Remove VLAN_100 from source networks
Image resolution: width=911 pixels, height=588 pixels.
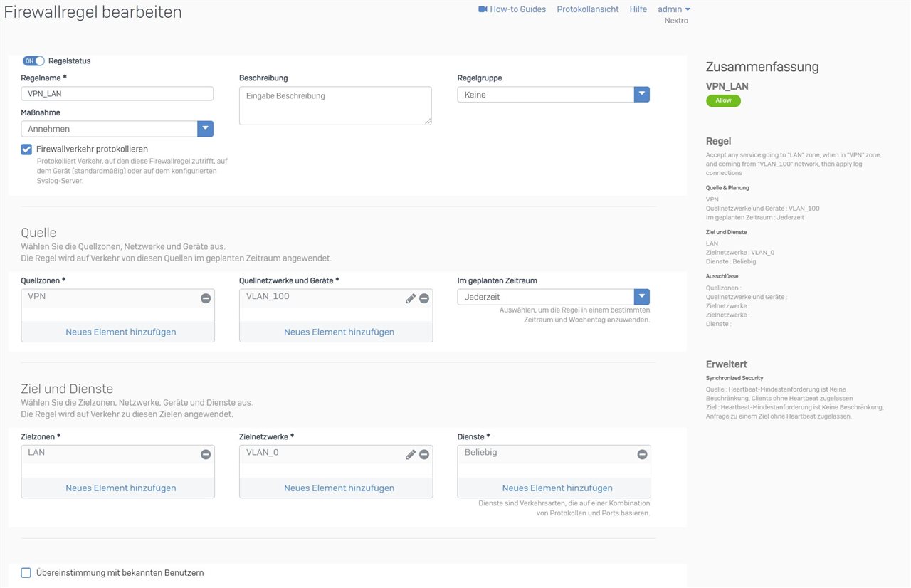pyautogui.click(x=424, y=298)
